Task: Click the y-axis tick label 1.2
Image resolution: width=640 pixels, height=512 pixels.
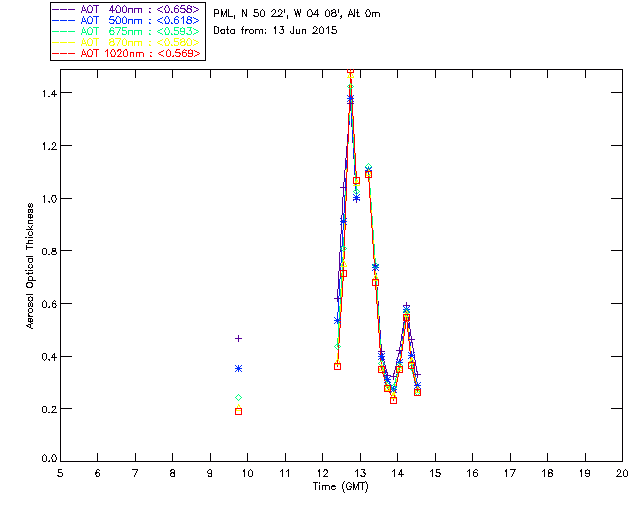Action: pos(49,146)
